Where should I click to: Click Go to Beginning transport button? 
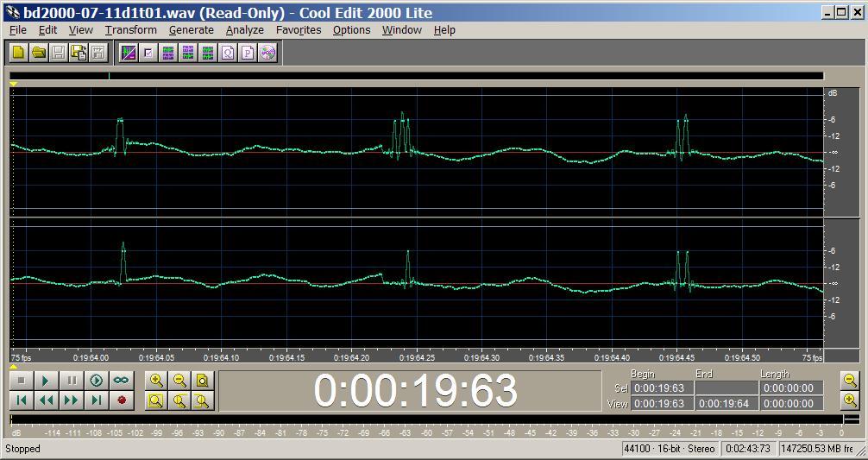pyautogui.click(x=22, y=400)
